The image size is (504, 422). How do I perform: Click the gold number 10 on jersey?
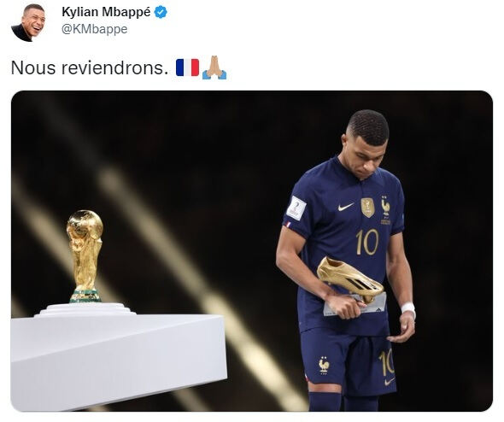click(367, 242)
